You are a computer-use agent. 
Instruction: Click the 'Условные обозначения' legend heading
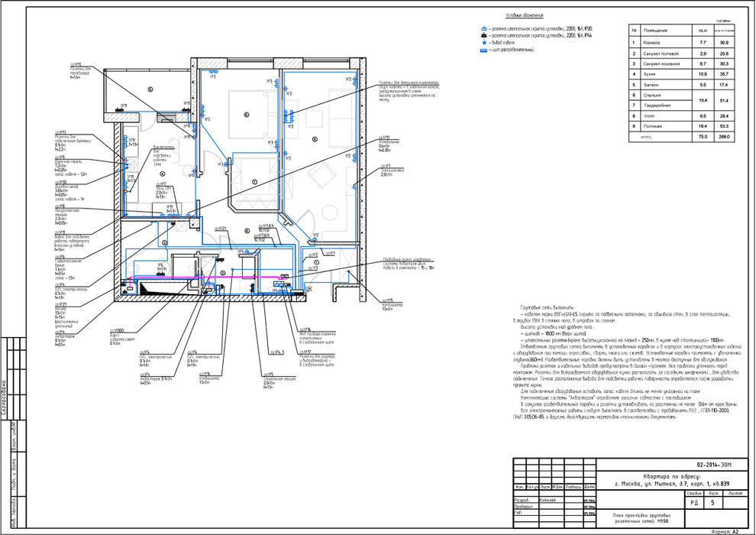523,16
